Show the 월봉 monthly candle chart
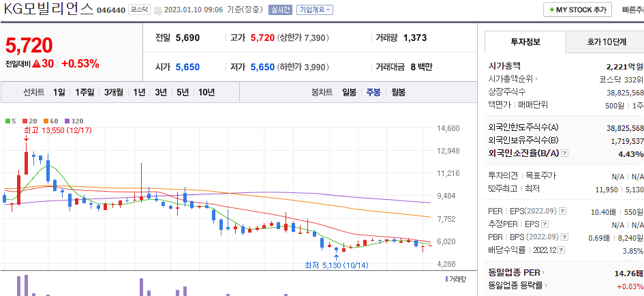The height and width of the screenshot is (296, 644). click(x=399, y=93)
